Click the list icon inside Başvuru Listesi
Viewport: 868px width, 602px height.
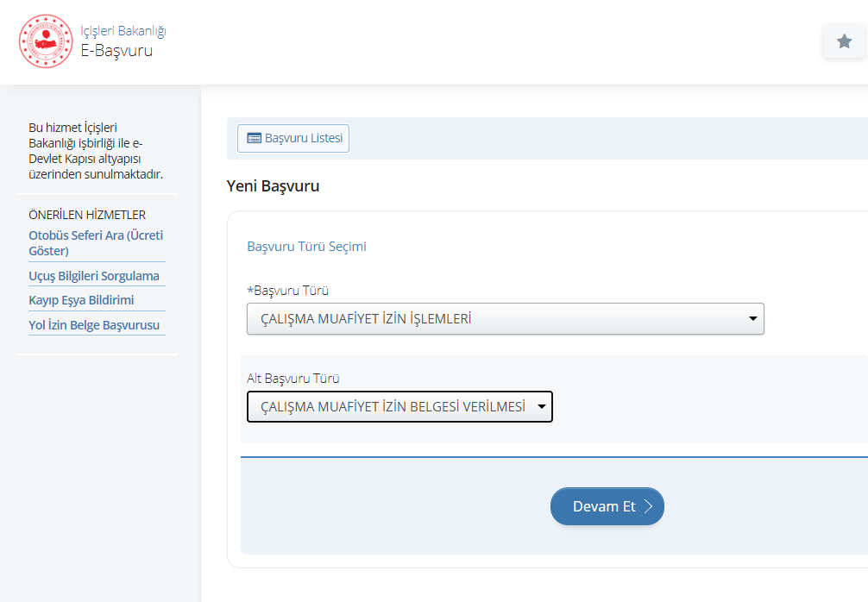pos(254,138)
